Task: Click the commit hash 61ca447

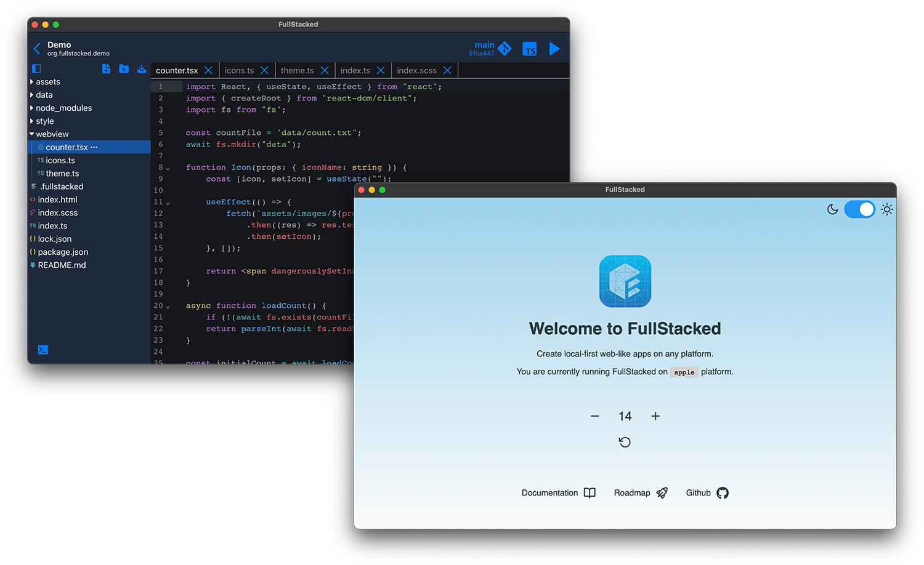Action: [481, 54]
